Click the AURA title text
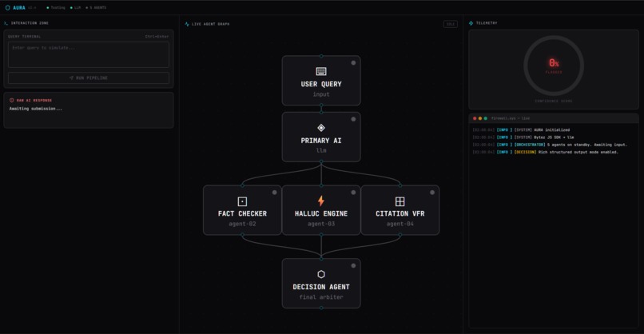The height and width of the screenshot is (334, 644). 19,8
